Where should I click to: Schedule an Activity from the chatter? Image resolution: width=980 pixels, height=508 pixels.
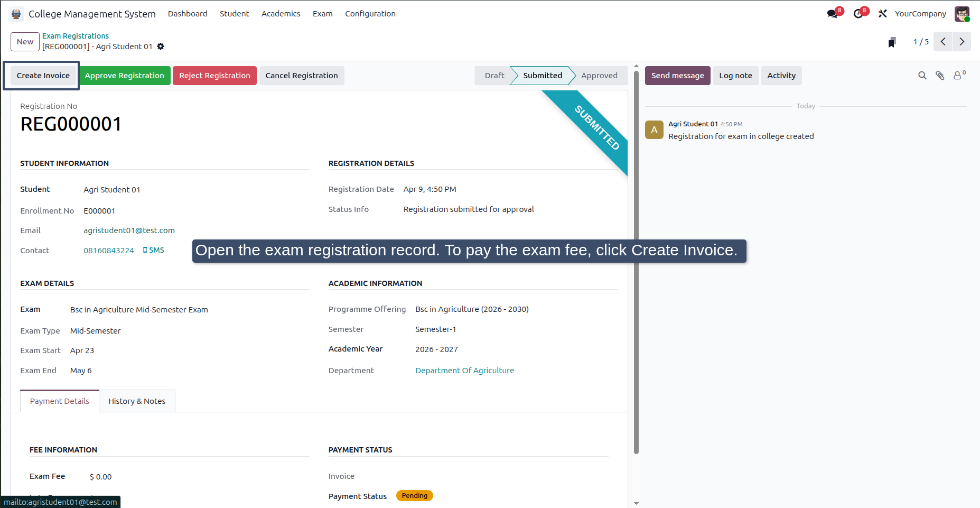click(x=781, y=76)
